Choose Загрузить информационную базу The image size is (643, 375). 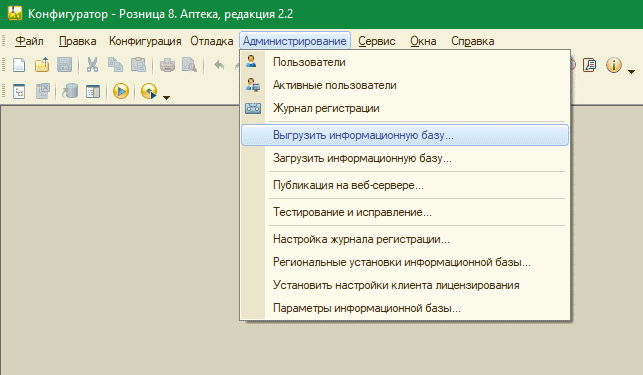pyautogui.click(x=405, y=158)
